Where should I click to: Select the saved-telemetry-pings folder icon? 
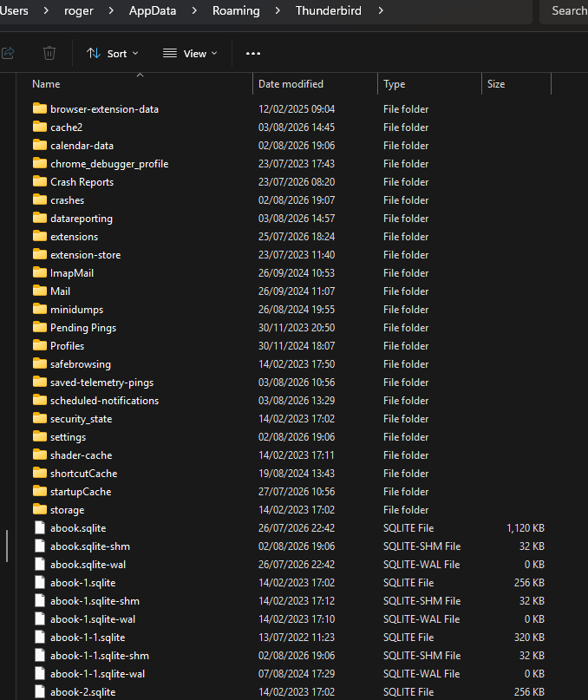40,383
